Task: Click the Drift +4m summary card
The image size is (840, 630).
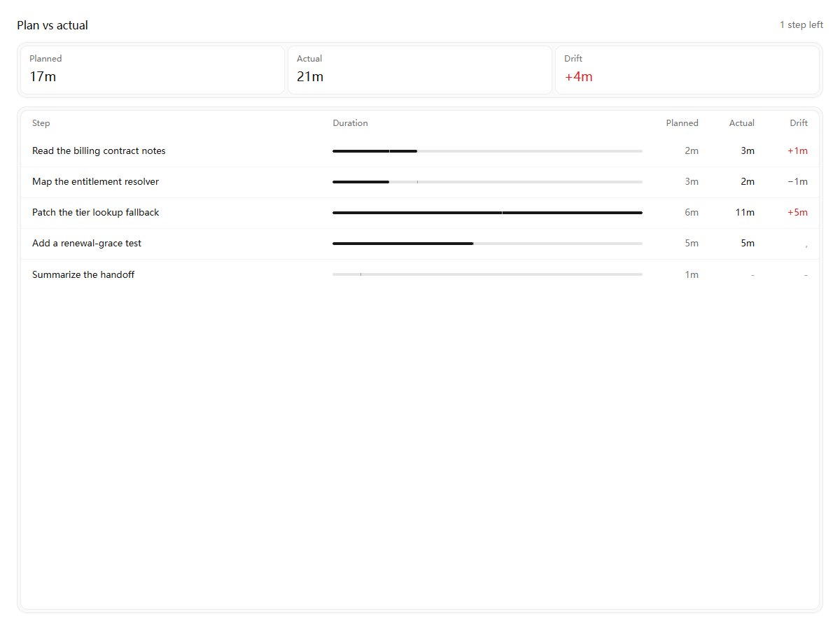Action: tap(687, 70)
